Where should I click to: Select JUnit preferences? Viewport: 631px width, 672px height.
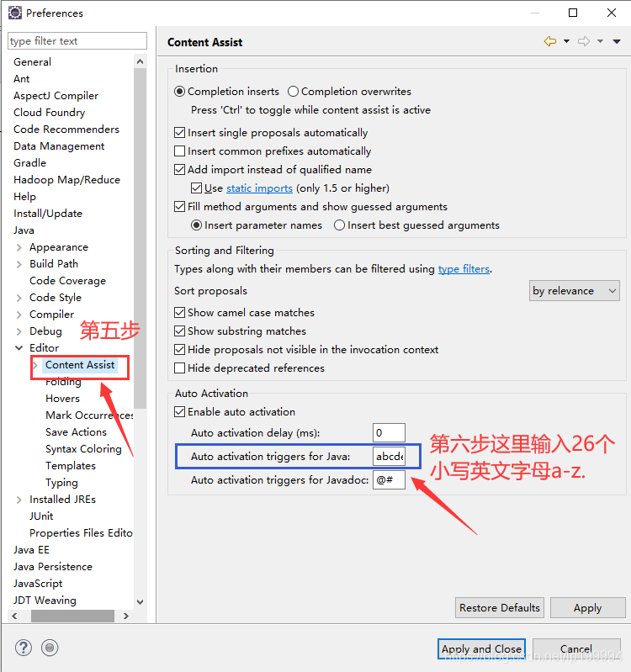click(41, 516)
